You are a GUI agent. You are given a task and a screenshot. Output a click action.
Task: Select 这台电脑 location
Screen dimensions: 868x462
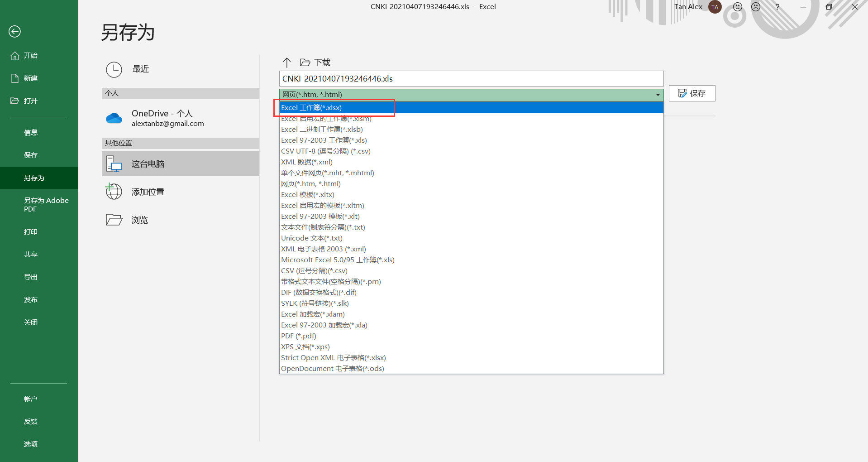181,164
